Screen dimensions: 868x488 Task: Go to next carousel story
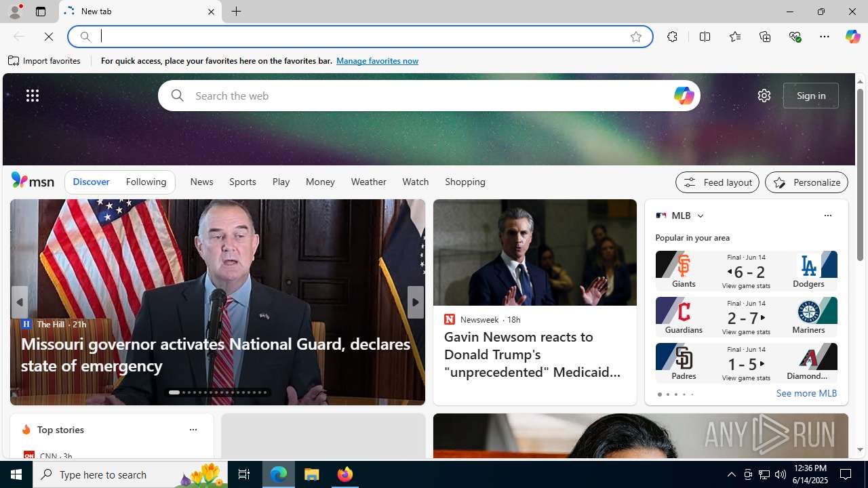pyautogui.click(x=415, y=302)
